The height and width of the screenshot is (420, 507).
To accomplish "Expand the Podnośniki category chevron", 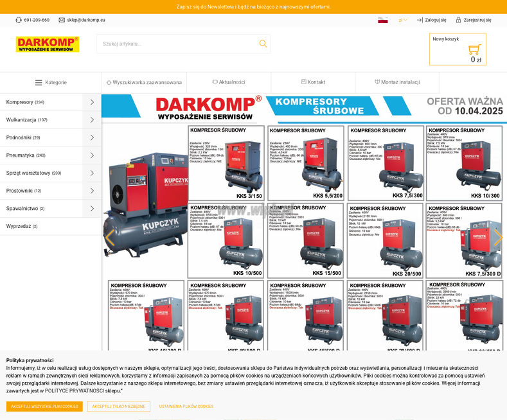I will coord(92,137).
